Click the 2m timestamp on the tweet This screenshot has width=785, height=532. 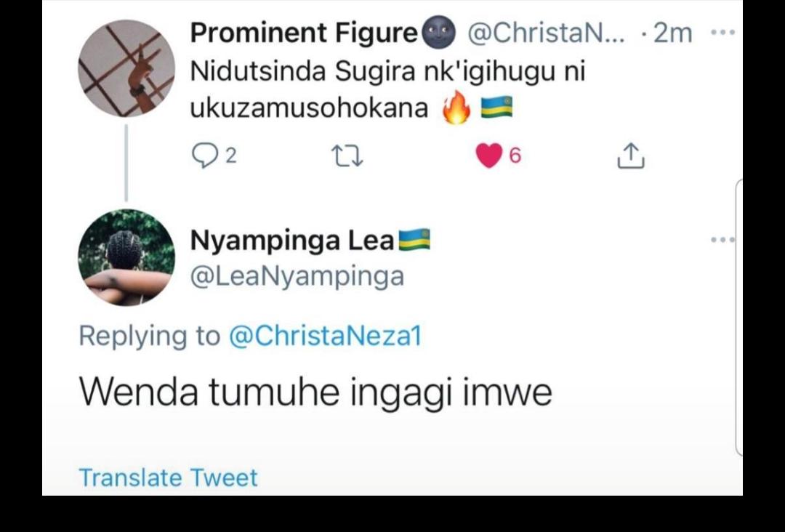point(672,33)
